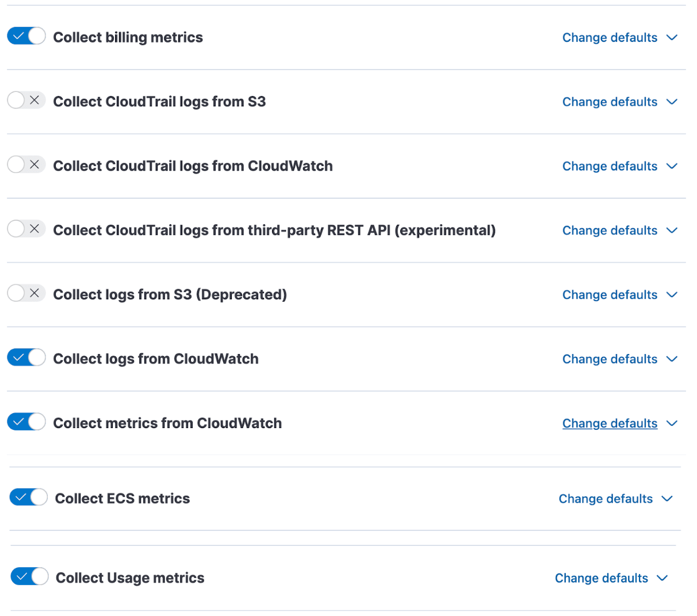Turn off Collect logs from CloudWatch

(x=26, y=358)
